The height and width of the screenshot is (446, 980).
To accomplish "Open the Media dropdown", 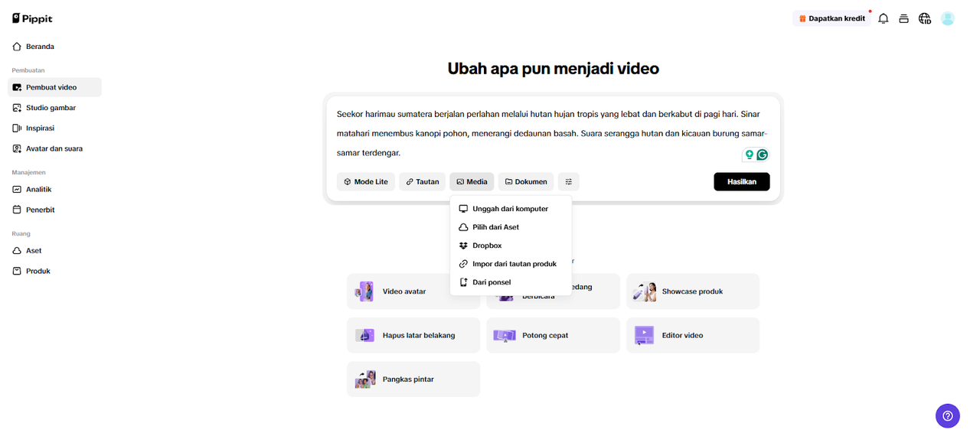I will pos(471,181).
